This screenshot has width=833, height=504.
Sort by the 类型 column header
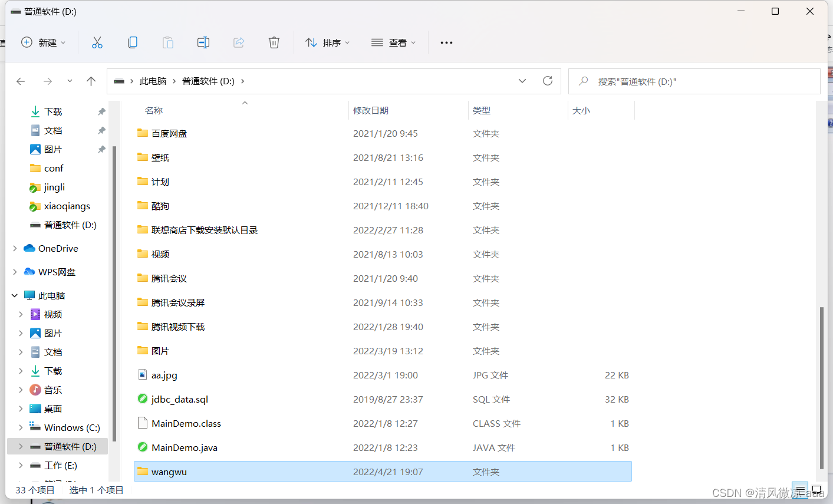pos(482,110)
